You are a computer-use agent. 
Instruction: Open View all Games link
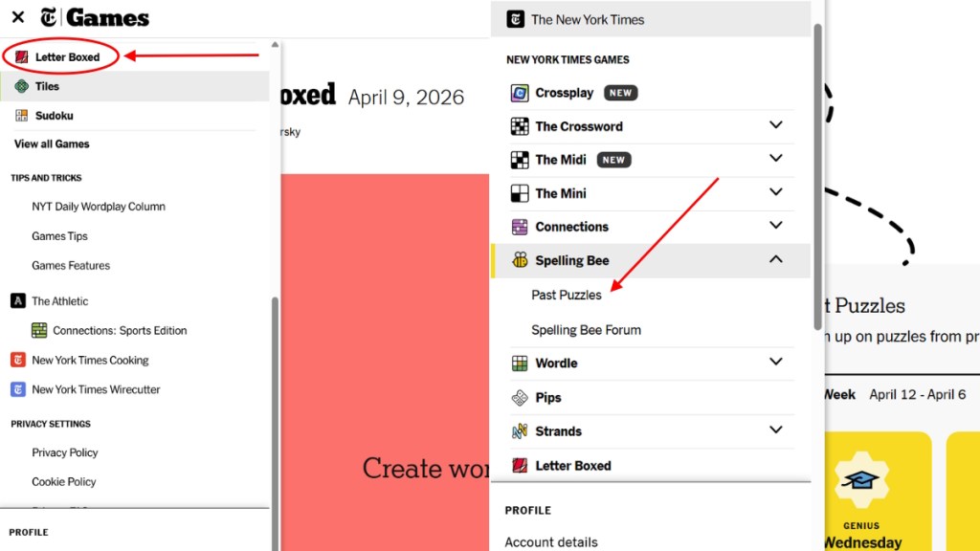(x=52, y=143)
